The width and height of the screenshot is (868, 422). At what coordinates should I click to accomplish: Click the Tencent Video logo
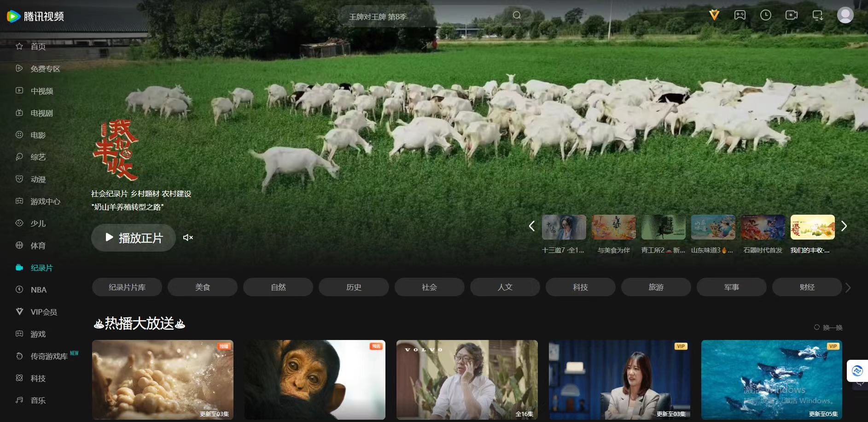click(35, 17)
